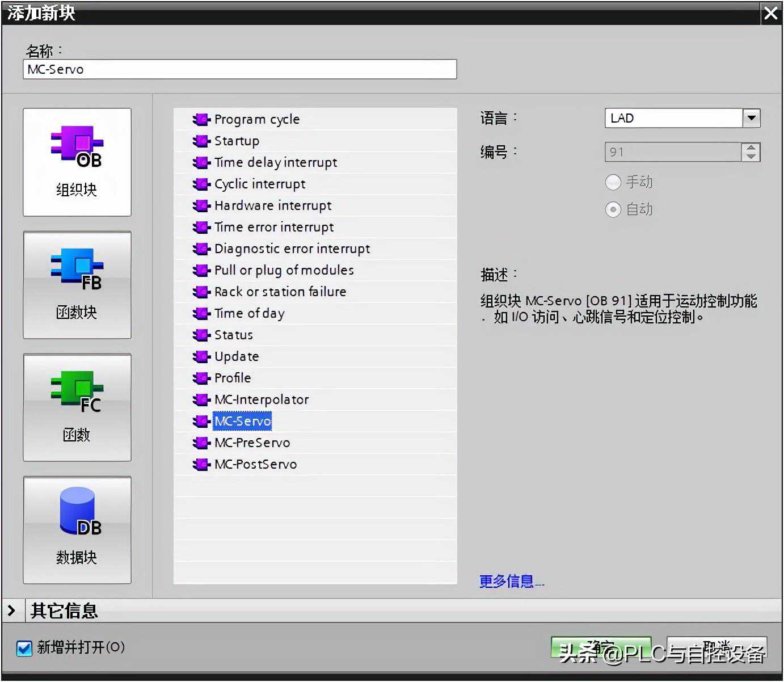Expand the 其它信息 section
Image resolution: width=784 pixels, height=682 pixels.
pos(12,611)
